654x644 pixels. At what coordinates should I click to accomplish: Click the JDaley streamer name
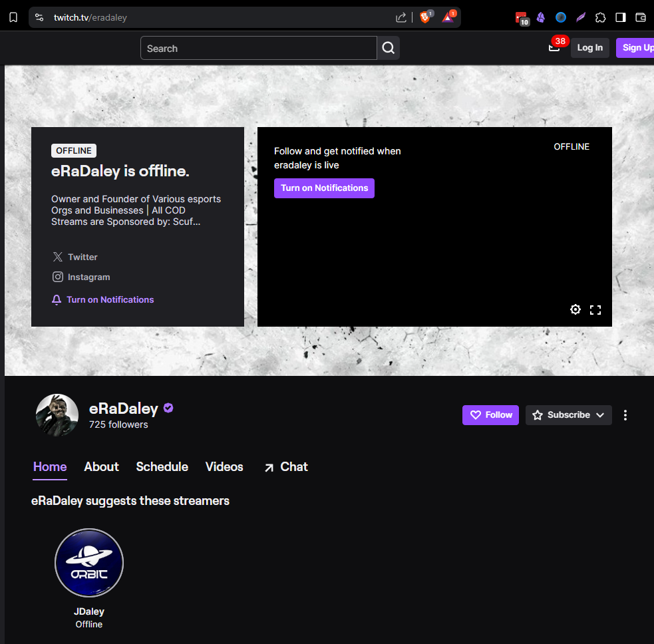point(89,611)
